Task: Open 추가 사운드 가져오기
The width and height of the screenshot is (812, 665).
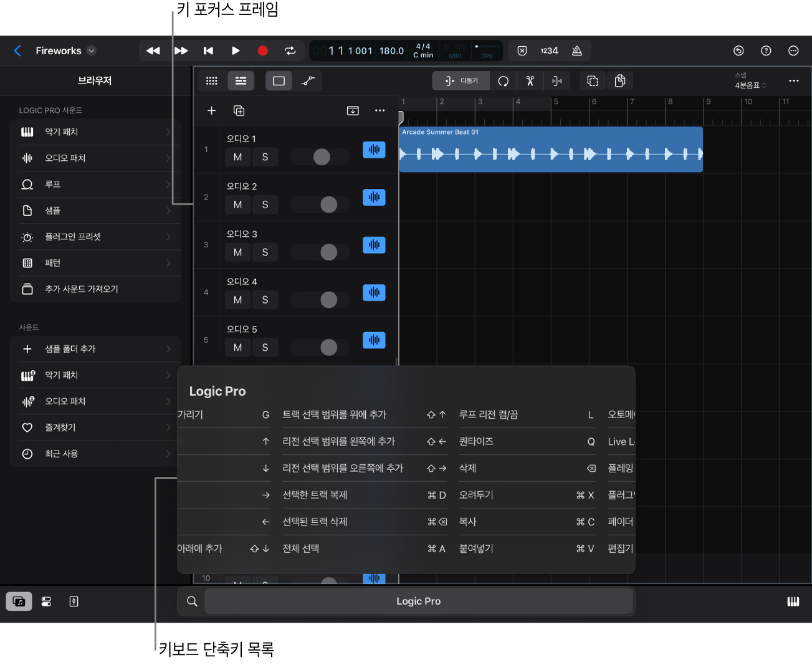Action: click(x=95, y=289)
